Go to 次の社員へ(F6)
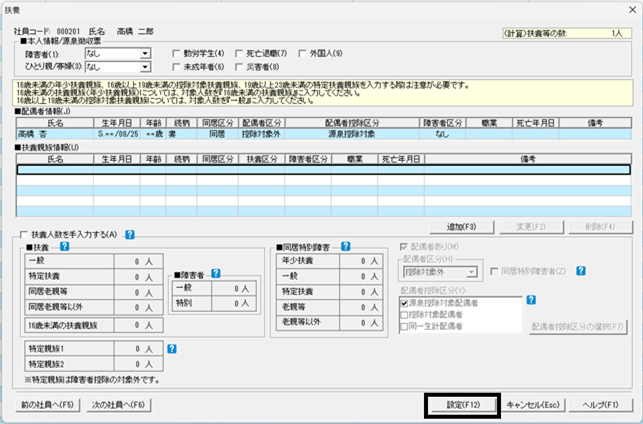643x424 pixels. pos(119,405)
